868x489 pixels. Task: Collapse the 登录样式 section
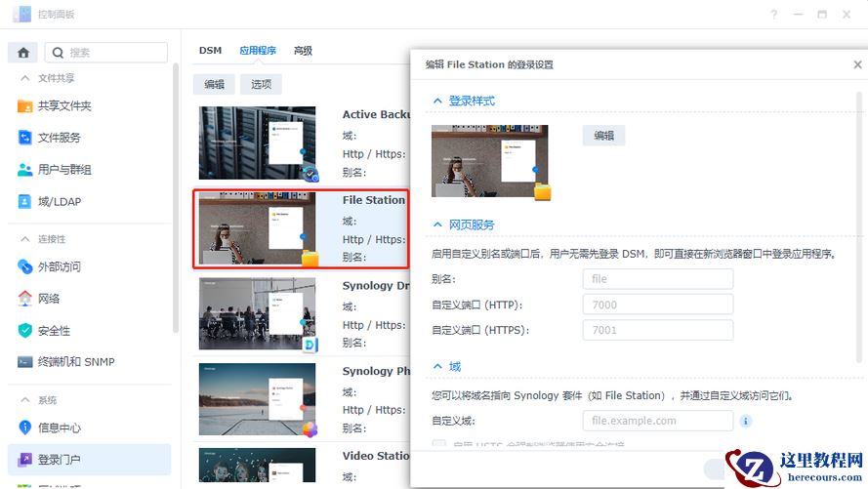[x=437, y=101]
